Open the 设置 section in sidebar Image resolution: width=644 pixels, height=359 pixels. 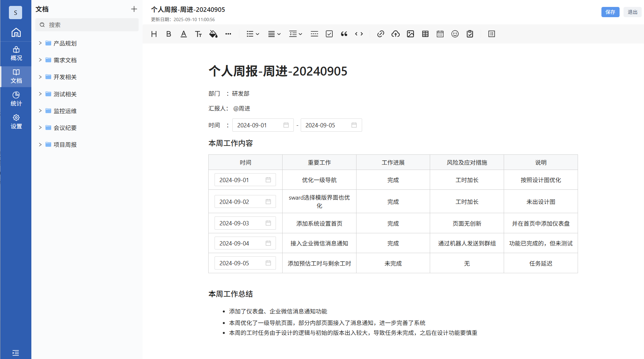click(x=16, y=121)
